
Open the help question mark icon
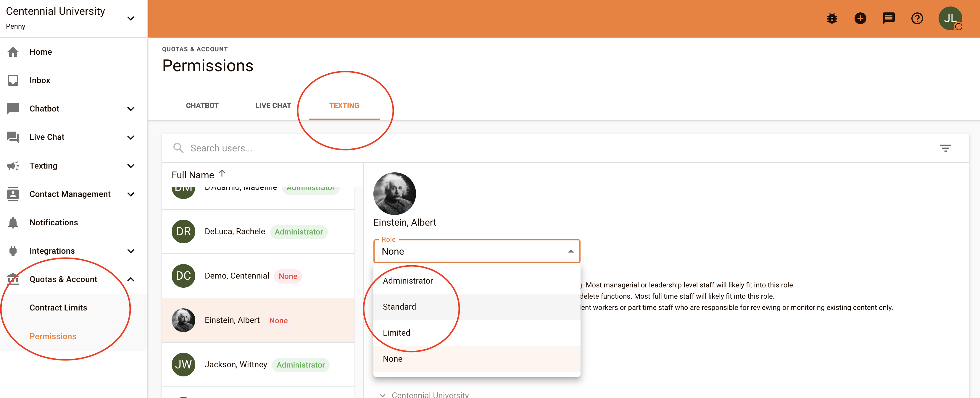tap(917, 18)
